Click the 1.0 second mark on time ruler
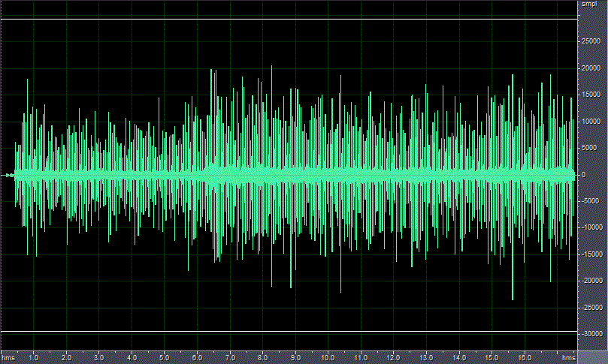This screenshot has height=364, width=608. [34, 358]
